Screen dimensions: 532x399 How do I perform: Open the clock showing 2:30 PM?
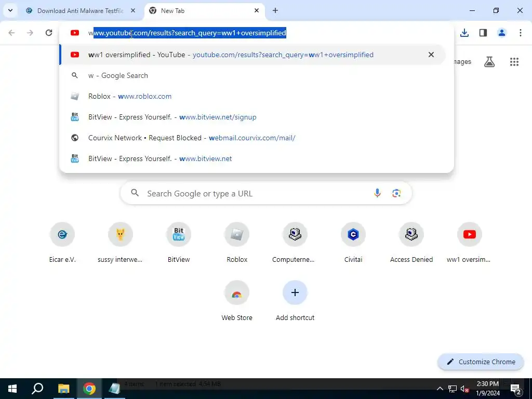[487, 389]
